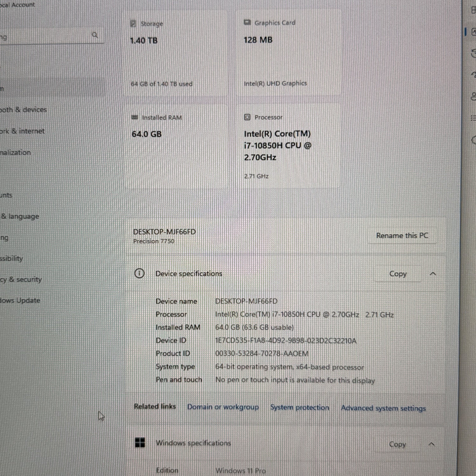Copy the Device specifications
Screen dimensions: 476x476
point(398,274)
